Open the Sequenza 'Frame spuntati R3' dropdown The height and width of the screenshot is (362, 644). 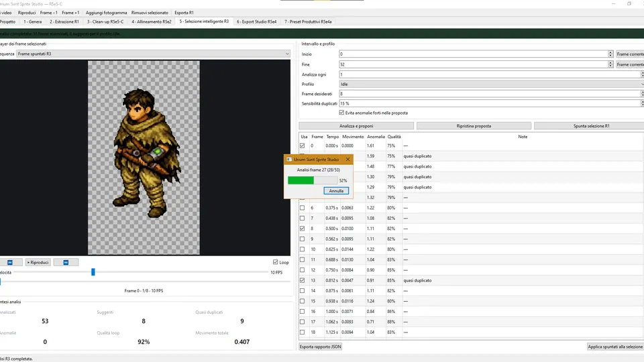[153, 54]
